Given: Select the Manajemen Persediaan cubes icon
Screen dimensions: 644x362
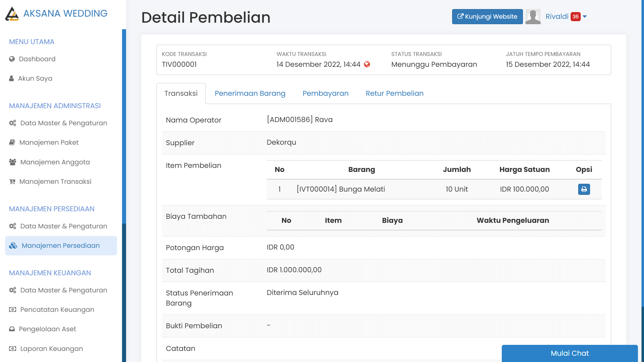Looking at the screenshot, I should [12, 246].
